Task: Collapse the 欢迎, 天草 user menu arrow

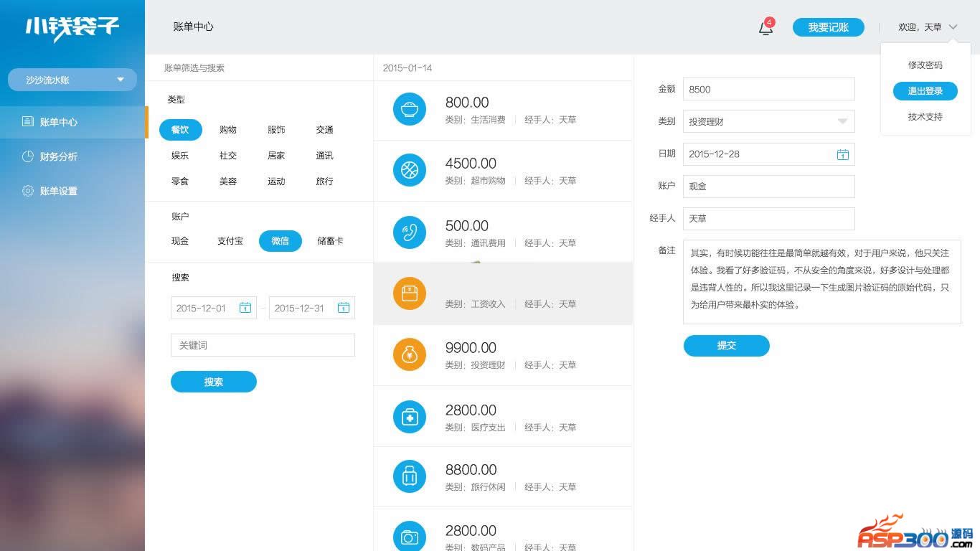Action: [953, 27]
